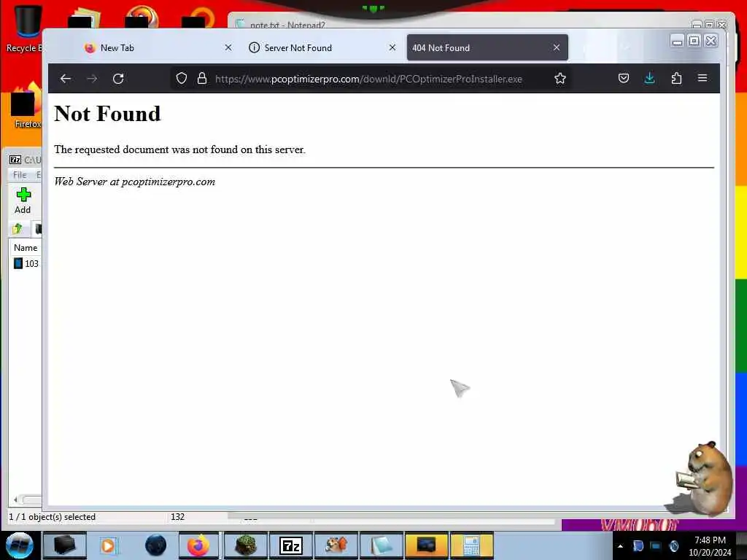Open the calculator taskbar button
The width and height of the screenshot is (747, 560).
(471, 545)
